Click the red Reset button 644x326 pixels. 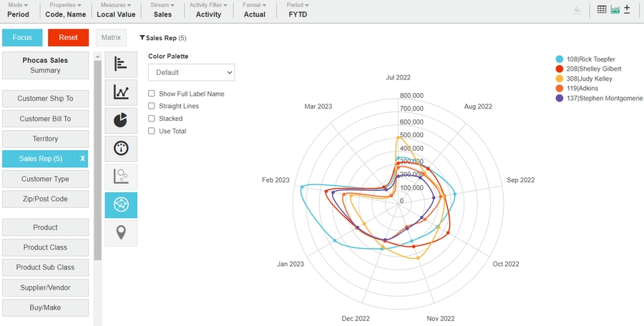point(68,37)
